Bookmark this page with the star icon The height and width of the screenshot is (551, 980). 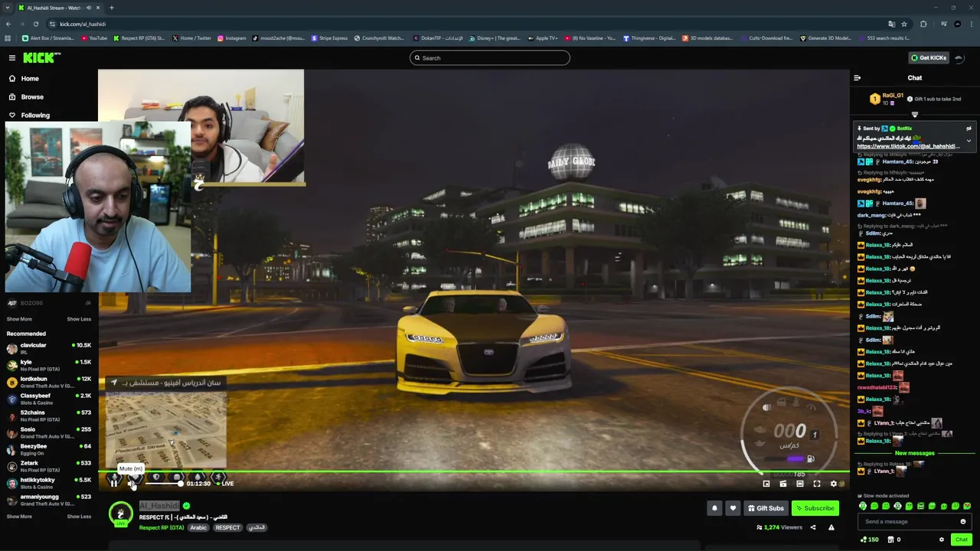click(x=904, y=24)
